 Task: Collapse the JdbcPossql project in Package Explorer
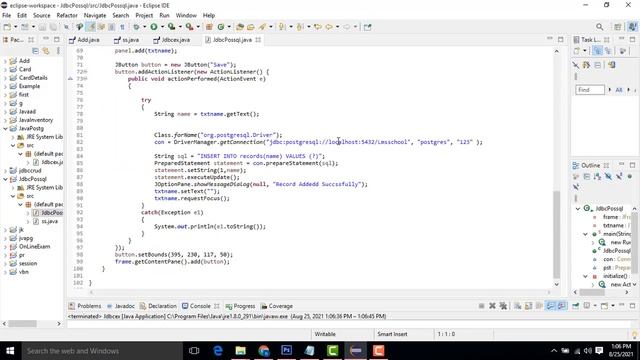(6, 179)
